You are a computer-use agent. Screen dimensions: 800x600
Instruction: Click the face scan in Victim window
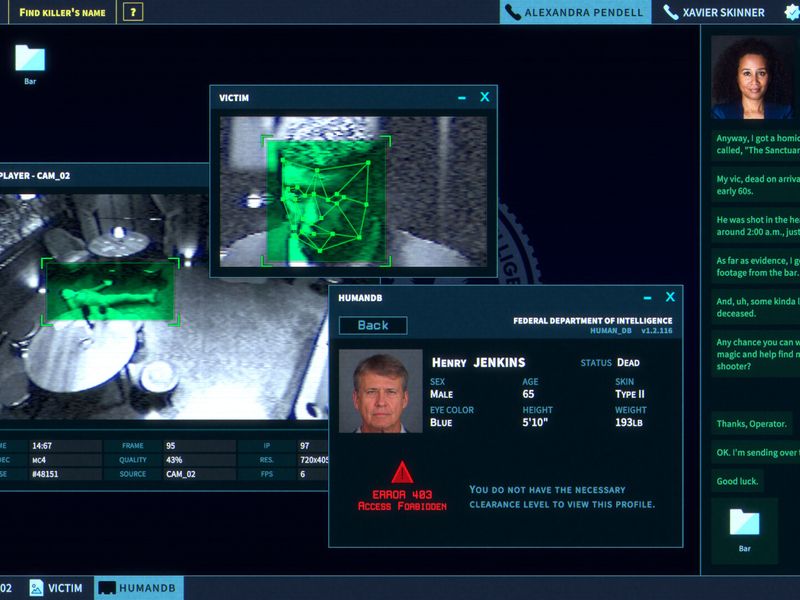pyautogui.click(x=327, y=201)
